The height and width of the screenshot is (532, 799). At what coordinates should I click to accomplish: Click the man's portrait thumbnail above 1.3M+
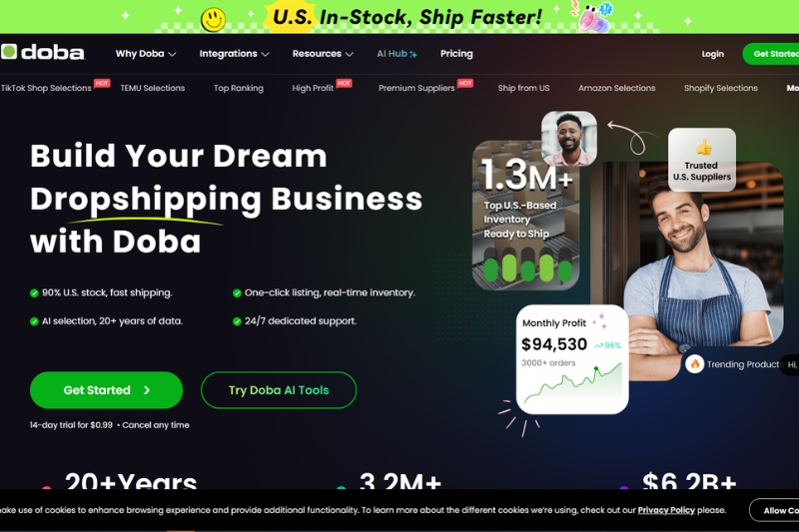[568, 139]
